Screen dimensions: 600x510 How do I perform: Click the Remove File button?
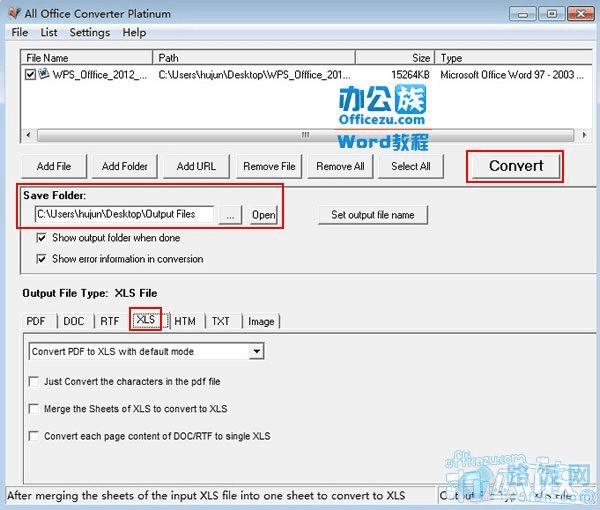(x=269, y=166)
